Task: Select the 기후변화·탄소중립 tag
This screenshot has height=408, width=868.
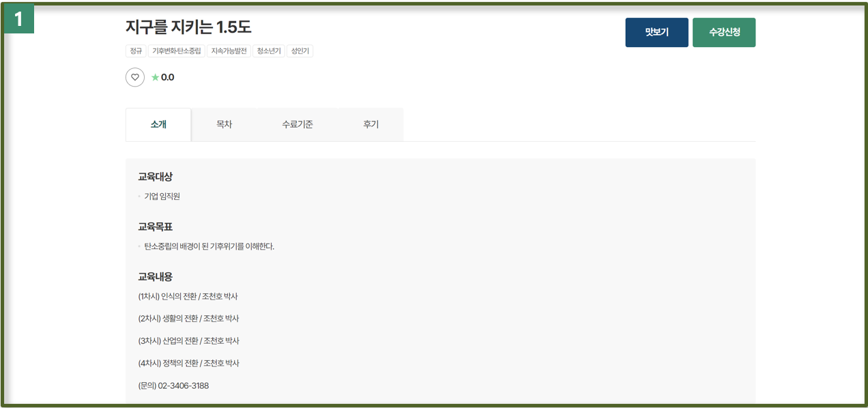Action: click(177, 51)
